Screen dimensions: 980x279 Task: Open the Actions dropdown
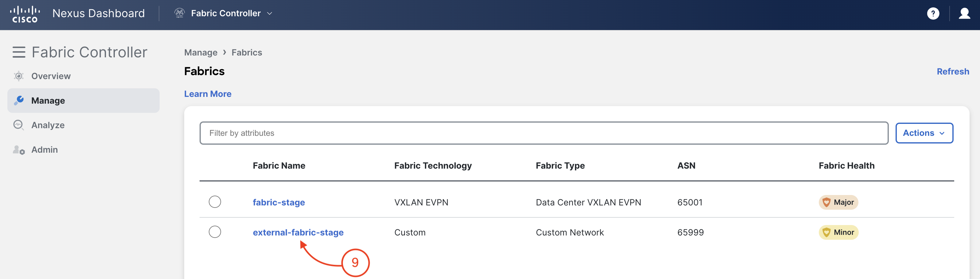[x=924, y=133]
